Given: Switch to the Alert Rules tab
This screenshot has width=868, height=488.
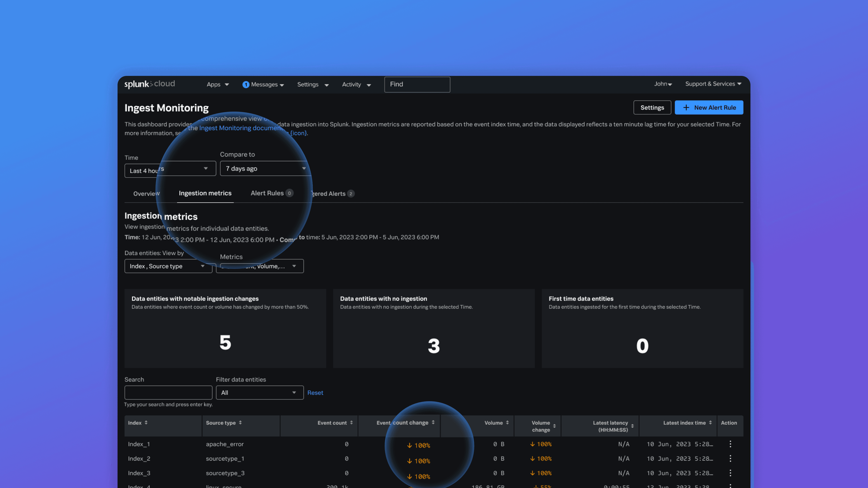Looking at the screenshot, I should point(267,193).
